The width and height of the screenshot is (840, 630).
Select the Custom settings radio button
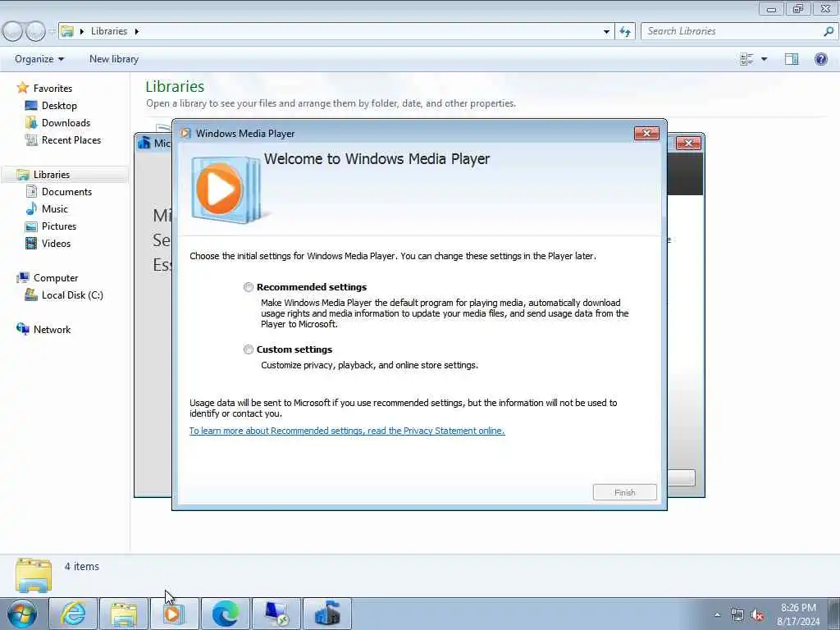click(249, 349)
